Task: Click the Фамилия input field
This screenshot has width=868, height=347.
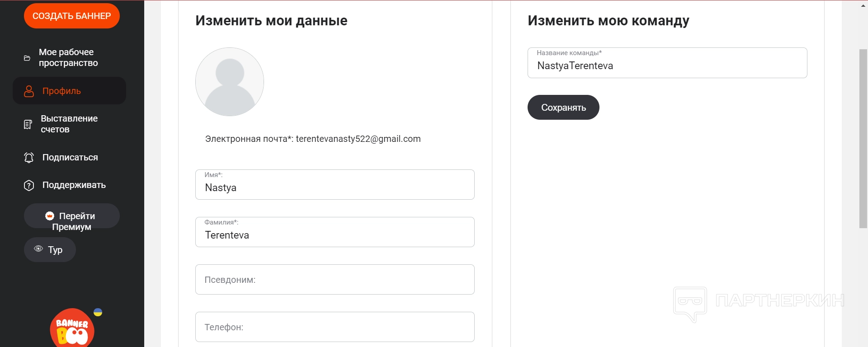Action: pyautogui.click(x=335, y=235)
